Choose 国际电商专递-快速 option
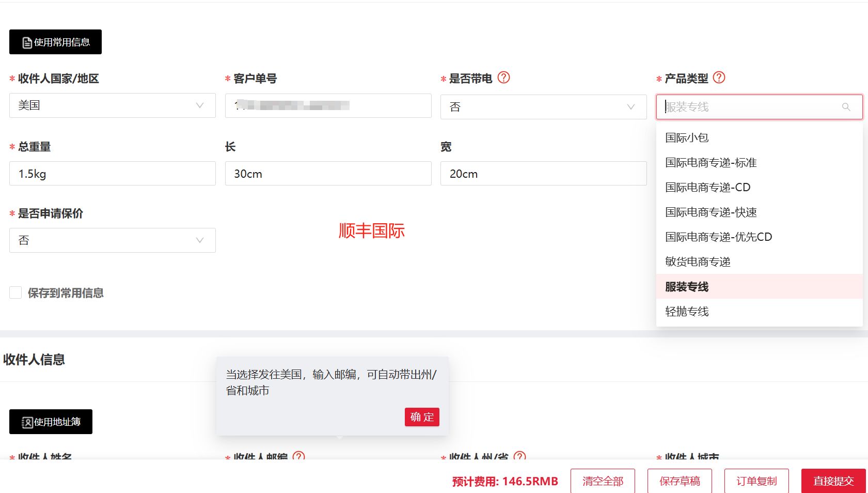 click(760, 212)
